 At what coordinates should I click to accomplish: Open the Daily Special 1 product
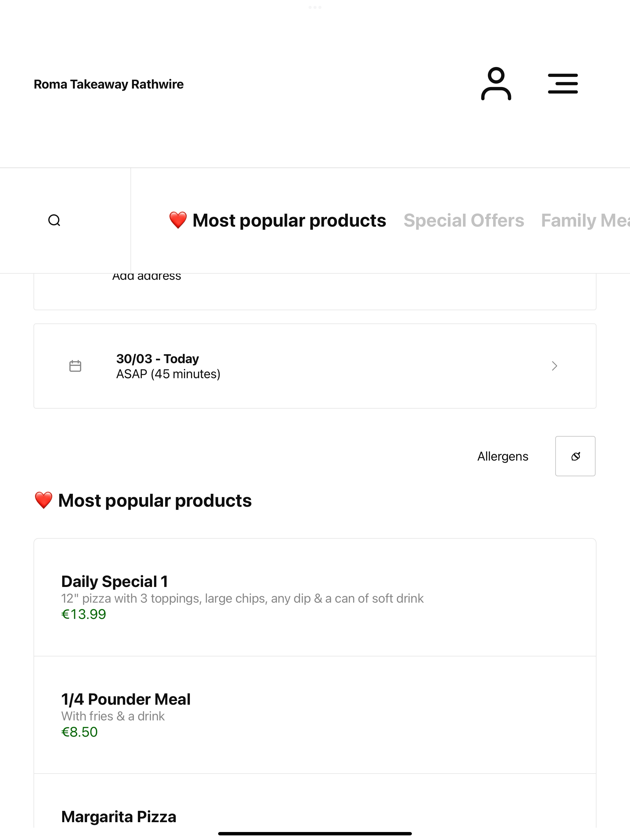(315, 597)
